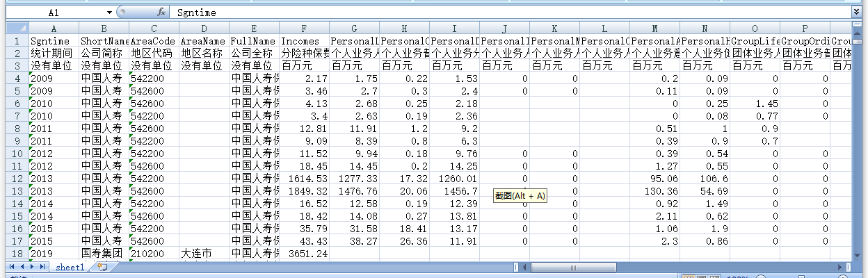Click cell F3 百万元

click(305, 66)
